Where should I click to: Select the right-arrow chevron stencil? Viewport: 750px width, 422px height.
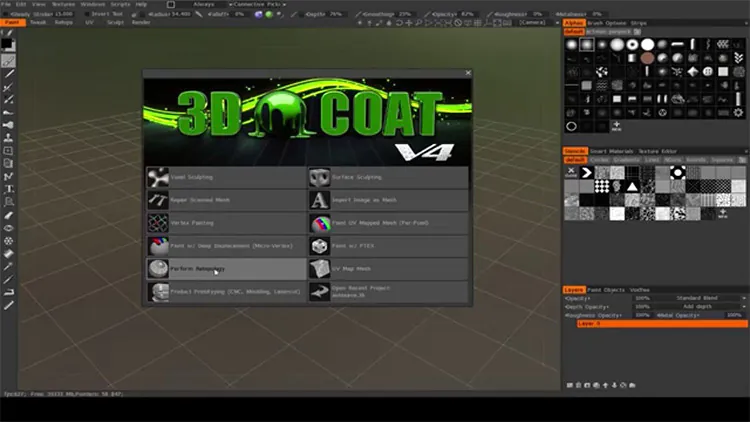[x=586, y=173]
